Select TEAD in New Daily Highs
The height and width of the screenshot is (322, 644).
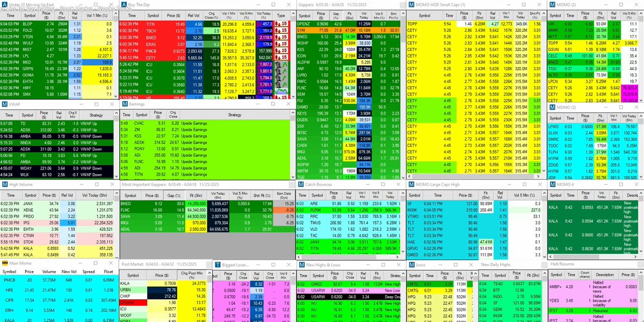click(x=498, y=284)
